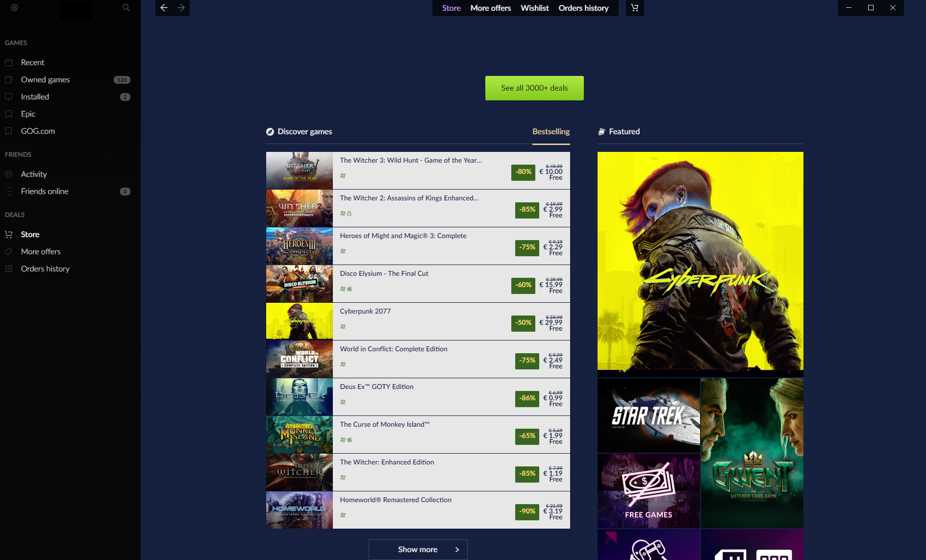Click the More offers tag icon
This screenshot has width=926, height=560.
[9, 251]
